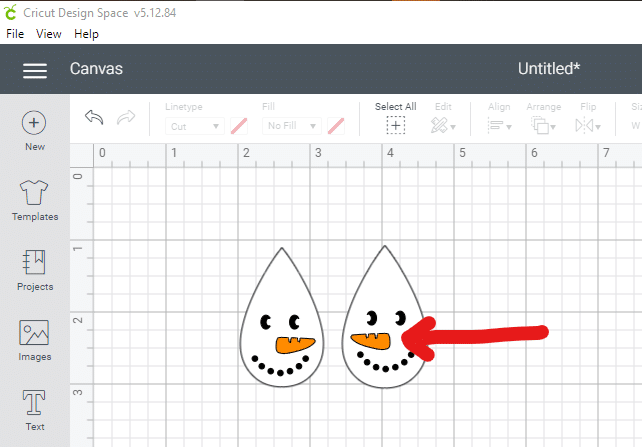
Task: Click the Select All icon
Action: click(x=396, y=125)
